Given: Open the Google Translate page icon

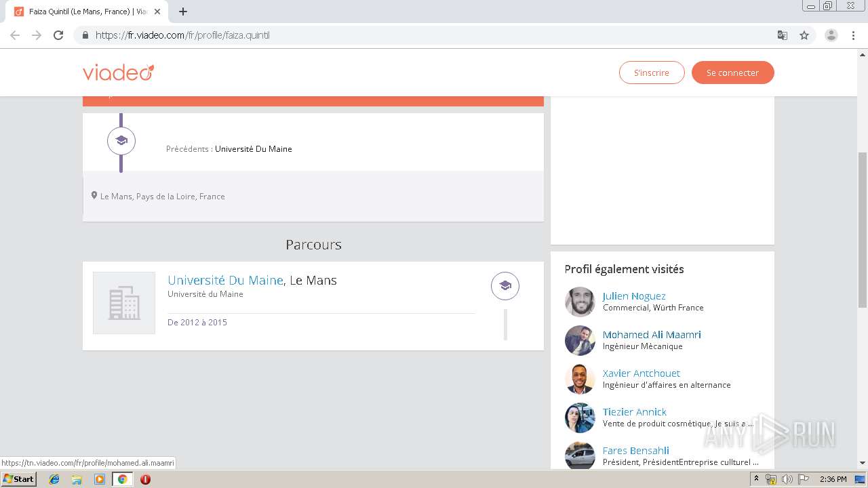Looking at the screenshot, I should coord(782,35).
